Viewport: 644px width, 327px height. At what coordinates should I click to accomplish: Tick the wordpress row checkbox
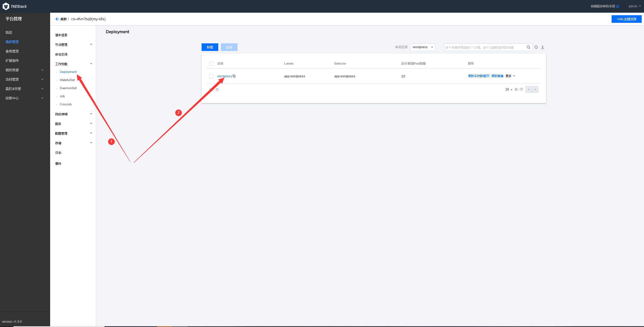point(211,76)
